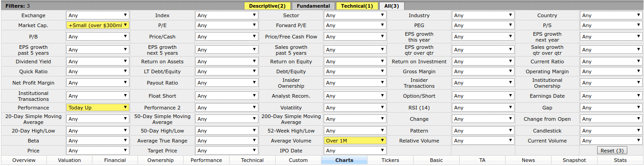Expand the Gross Margin dropdown
Image resolution: width=644 pixels, height=166 pixels.
click(x=483, y=71)
